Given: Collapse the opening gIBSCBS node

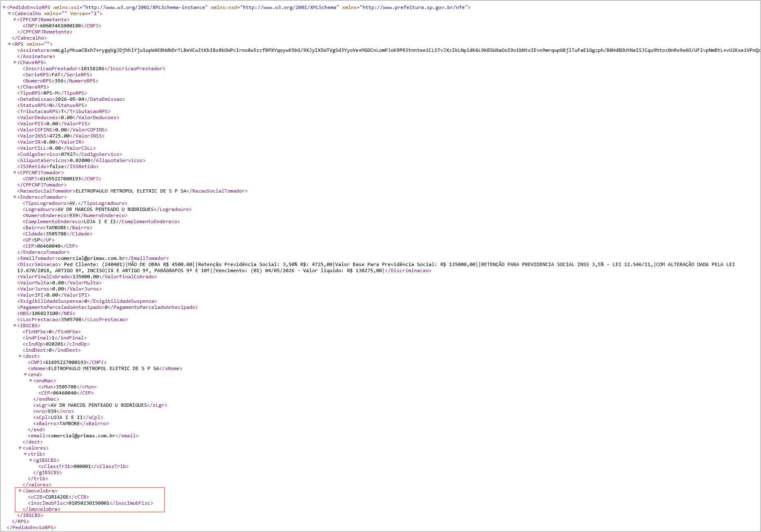Looking at the screenshot, I should click(31, 461).
